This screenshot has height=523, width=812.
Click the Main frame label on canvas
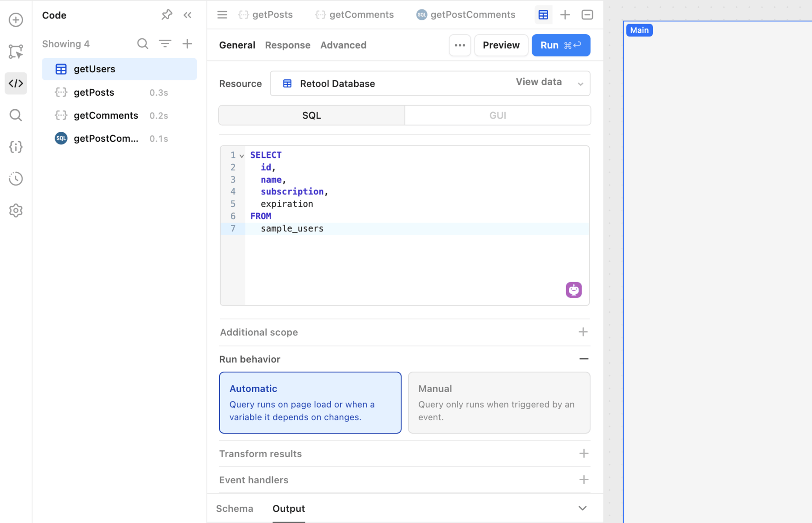(639, 30)
